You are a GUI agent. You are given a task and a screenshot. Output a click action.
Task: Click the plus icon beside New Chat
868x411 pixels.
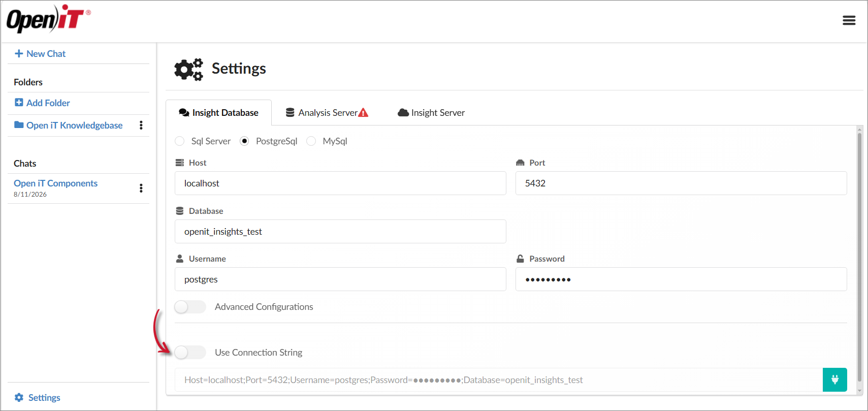click(19, 53)
